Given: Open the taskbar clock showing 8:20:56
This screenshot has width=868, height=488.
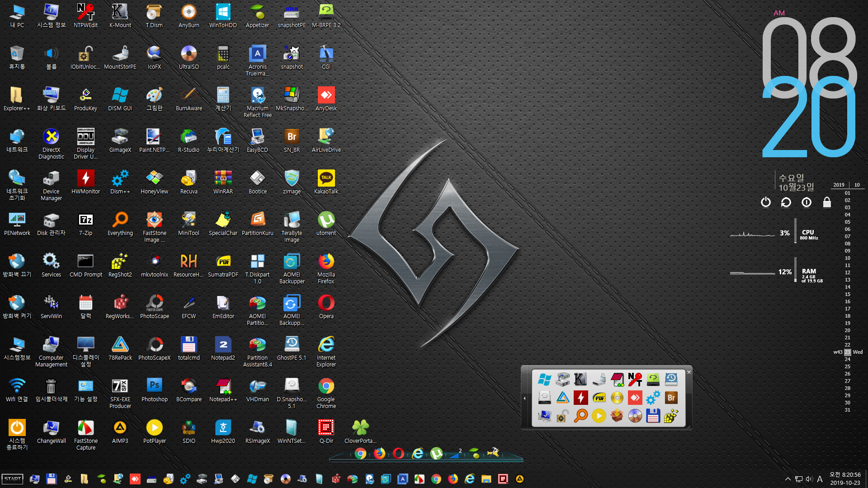Looking at the screenshot, I should coord(845,479).
